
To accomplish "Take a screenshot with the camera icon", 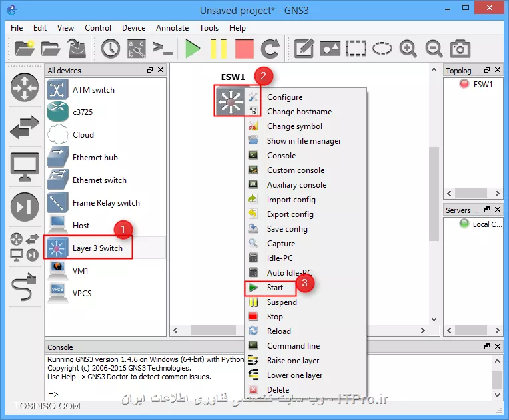I will [x=460, y=49].
